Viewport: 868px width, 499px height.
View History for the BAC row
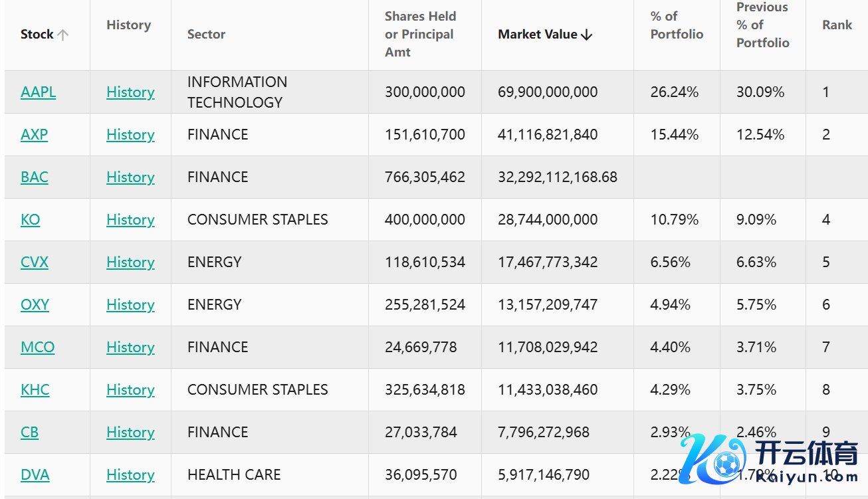click(x=130, y=177)
